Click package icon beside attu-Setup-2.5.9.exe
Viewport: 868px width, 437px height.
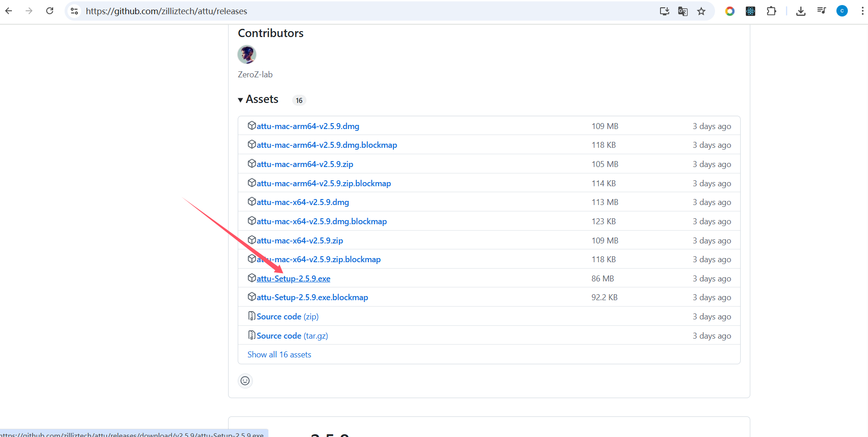click(251, 278)
